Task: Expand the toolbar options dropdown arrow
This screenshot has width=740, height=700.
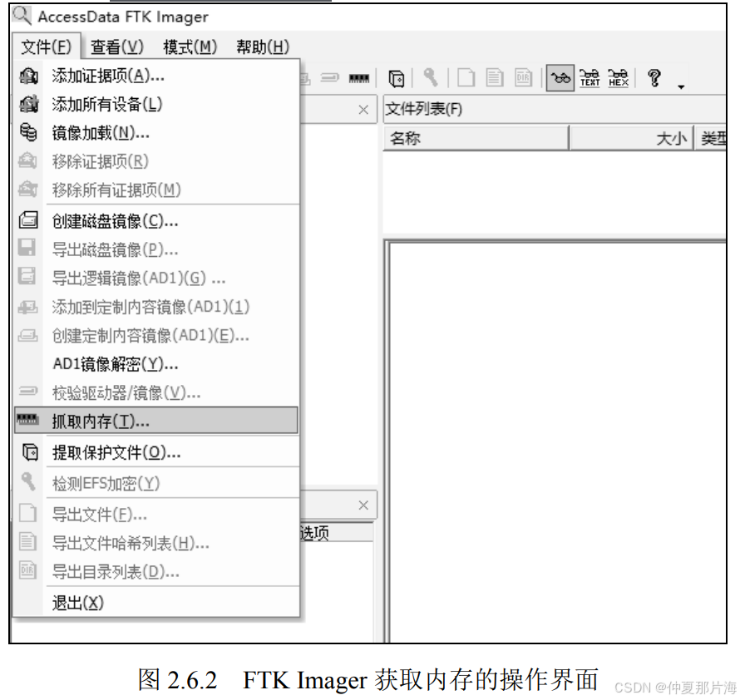Action: [681, 86]
